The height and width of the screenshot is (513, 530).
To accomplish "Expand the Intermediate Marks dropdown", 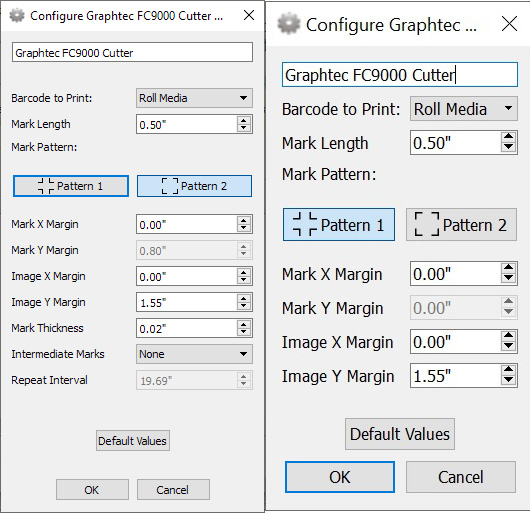I will click(x=194, y=354).
